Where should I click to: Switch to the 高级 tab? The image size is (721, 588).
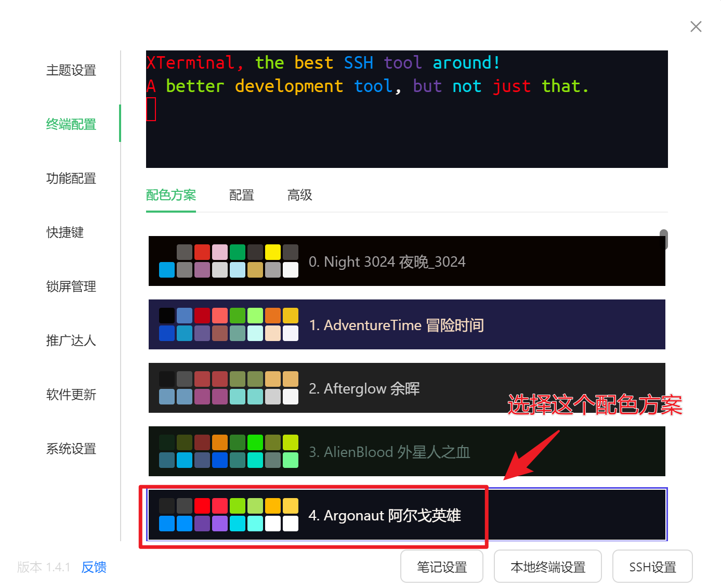click(299, 195)
